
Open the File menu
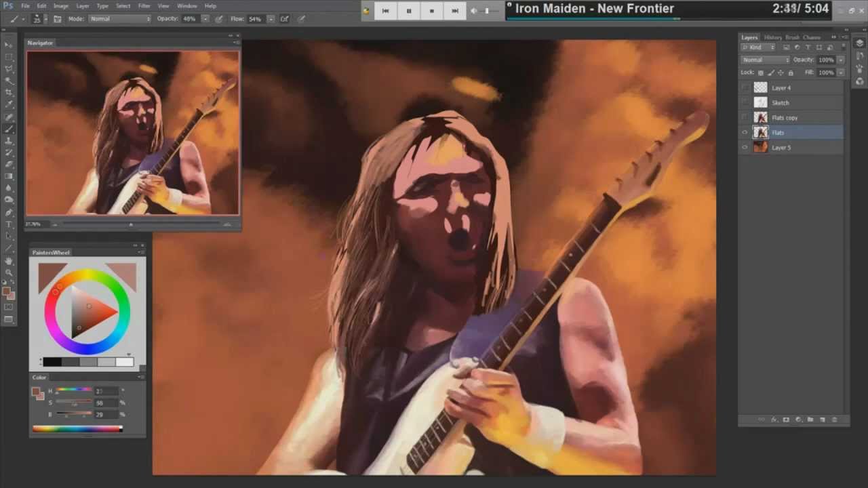25,6
